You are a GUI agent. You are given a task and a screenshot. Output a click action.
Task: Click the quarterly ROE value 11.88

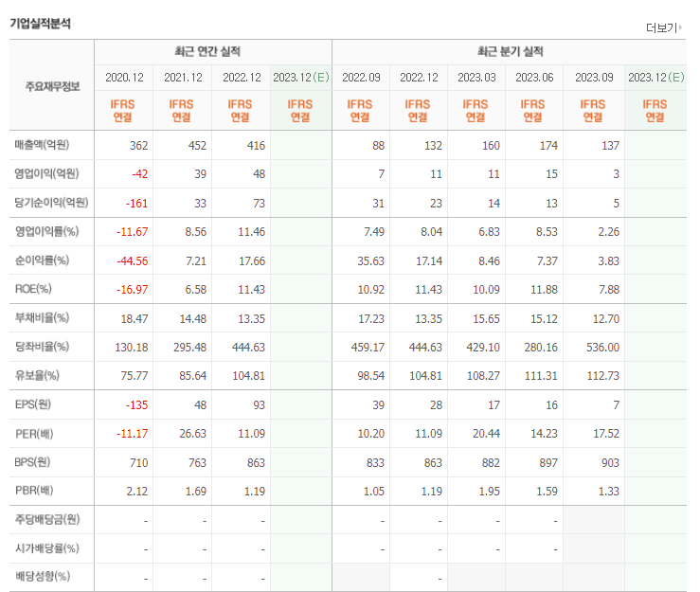(x=544, y=289)
